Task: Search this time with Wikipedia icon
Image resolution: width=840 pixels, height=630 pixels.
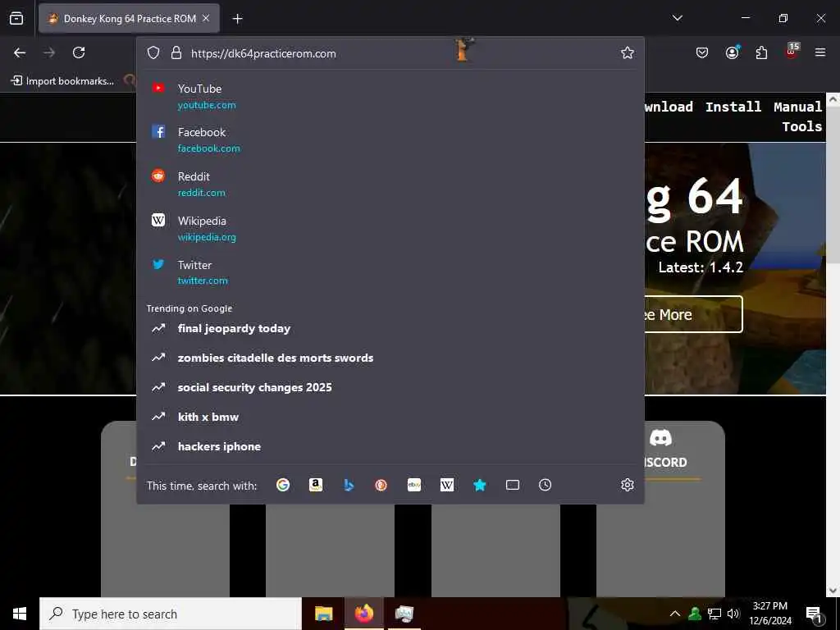Action: tap(447, 485)
